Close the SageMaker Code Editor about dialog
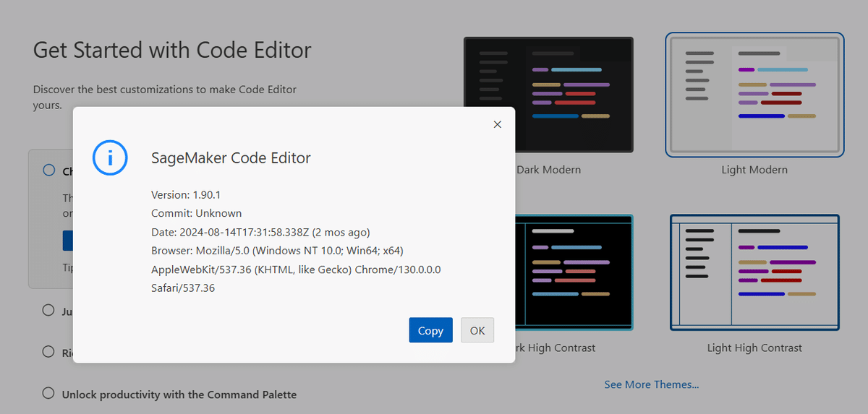This screenshot has height=414, width=868. click(497, 124)
